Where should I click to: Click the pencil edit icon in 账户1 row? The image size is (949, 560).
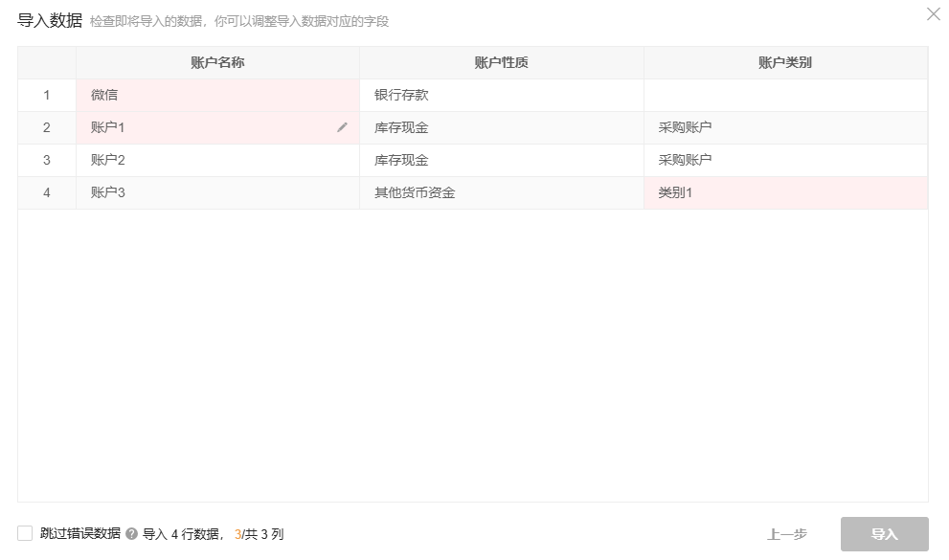(342, 126)
